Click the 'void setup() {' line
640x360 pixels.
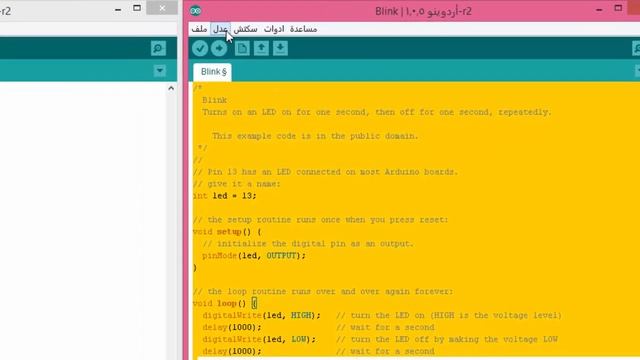[227, 232]
